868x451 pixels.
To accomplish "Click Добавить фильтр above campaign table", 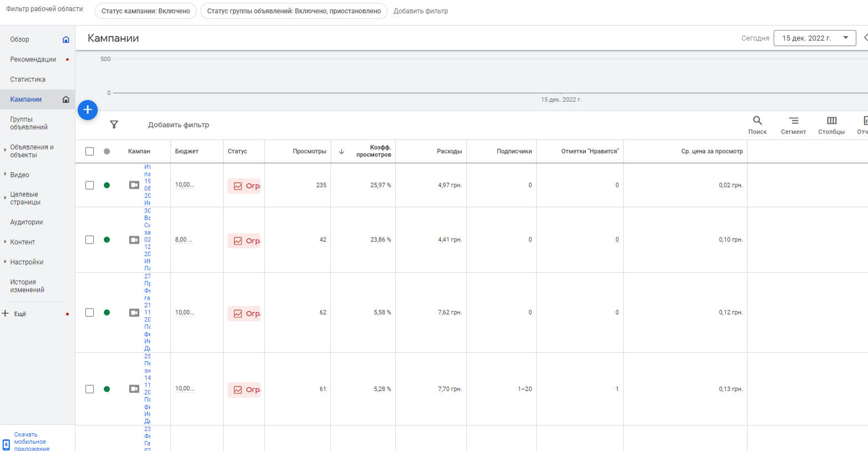I will [178, 125].
